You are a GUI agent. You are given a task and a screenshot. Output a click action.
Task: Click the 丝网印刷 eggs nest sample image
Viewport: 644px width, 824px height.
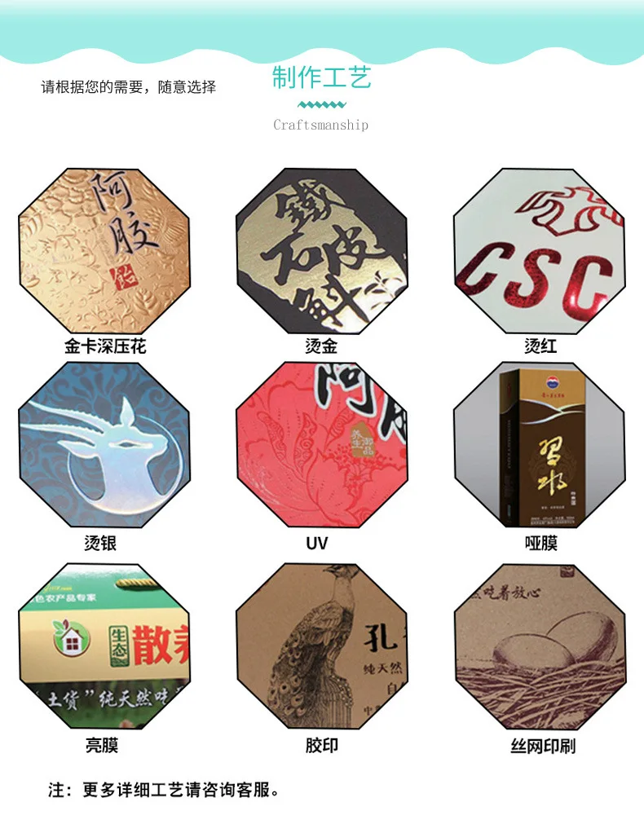coord(540,646)
